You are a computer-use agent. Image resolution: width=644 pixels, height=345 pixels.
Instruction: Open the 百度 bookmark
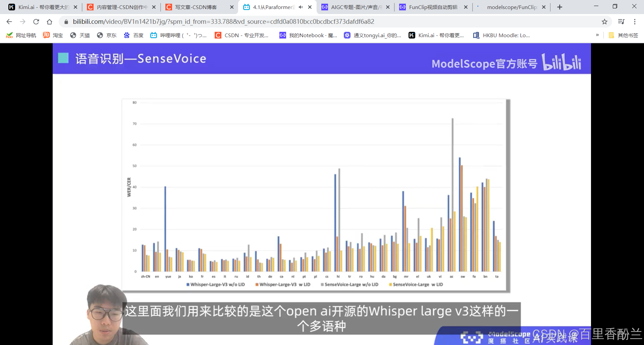pos(133,35)
